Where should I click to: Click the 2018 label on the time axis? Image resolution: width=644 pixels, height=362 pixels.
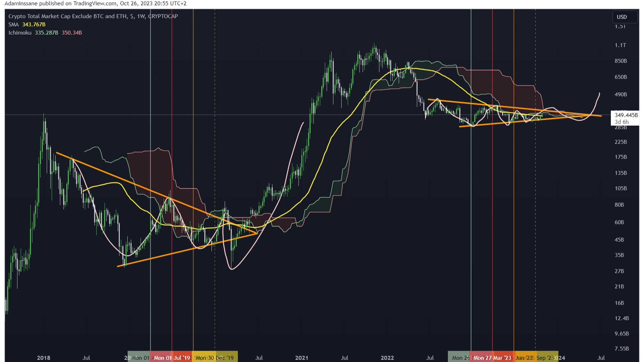coord(43,357)
